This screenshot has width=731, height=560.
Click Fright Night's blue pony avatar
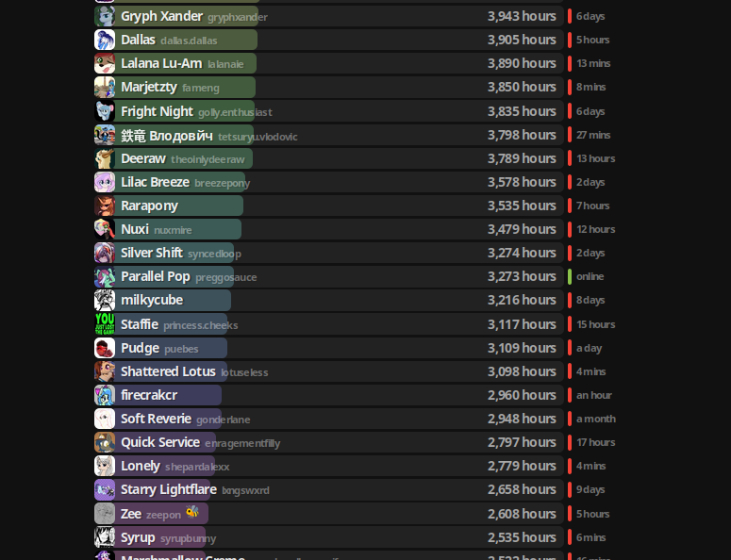click(x=105, y=111)
